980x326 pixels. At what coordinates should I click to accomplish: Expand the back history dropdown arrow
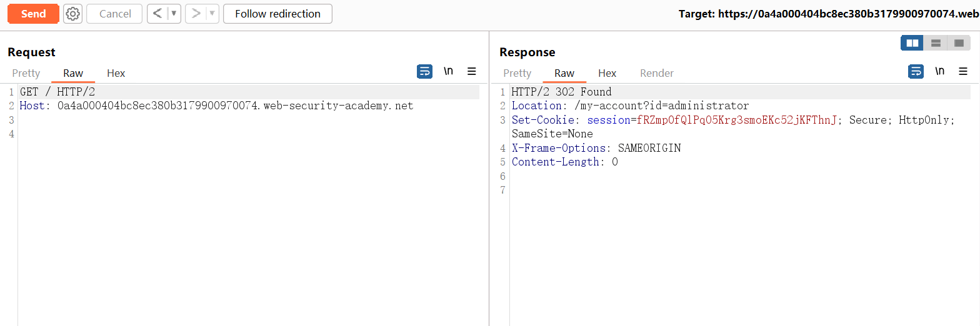pyautogui.click(x=174, y=14)
